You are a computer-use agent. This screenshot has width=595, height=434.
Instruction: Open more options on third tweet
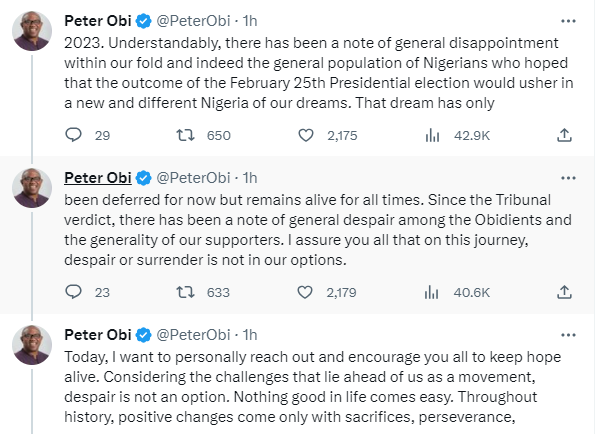(x=568, y=335)
